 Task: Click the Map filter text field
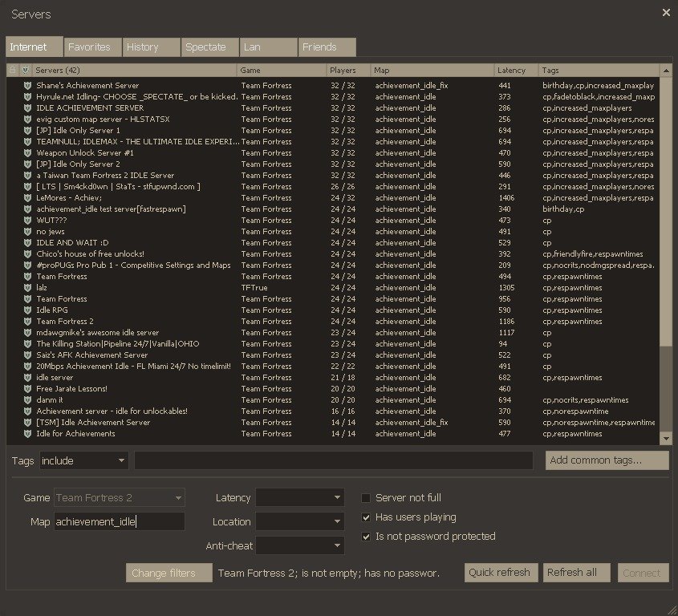(x=119, y=521)
